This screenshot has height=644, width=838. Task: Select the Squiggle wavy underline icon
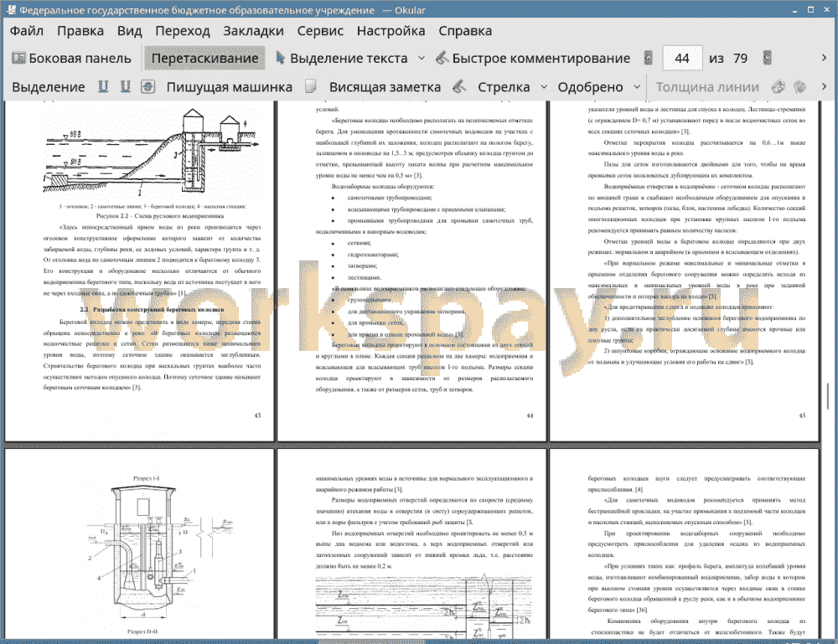[x=126, y=86]
